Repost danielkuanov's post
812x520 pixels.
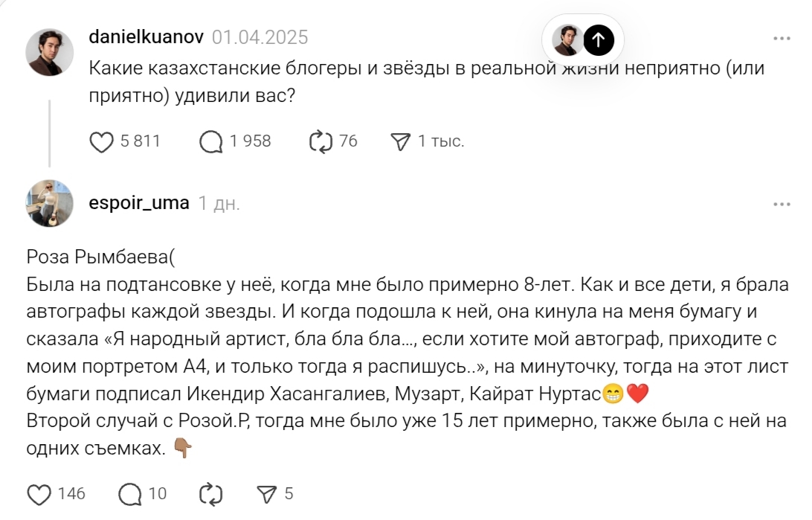pyautogui.click(x=320, y=141)
